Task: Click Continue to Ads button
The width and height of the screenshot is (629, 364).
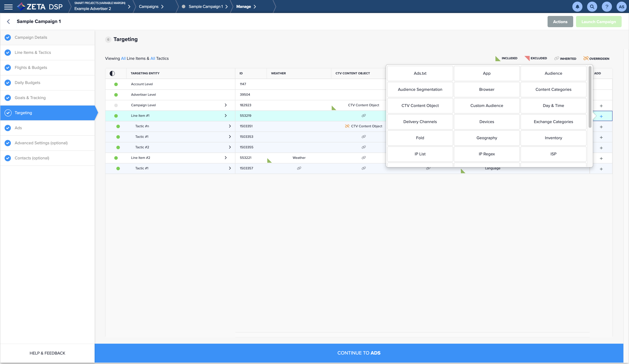Action: coord(359,353)
